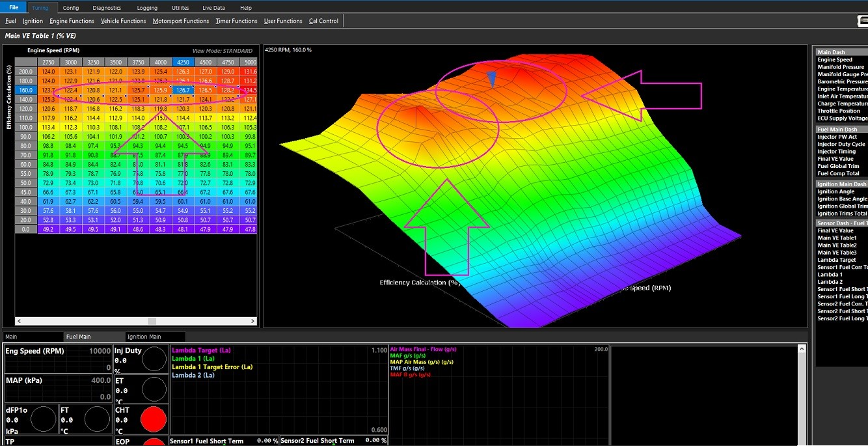This screenshot has width=868, height=446.
Task: Open the Ignition submenu
Action: coord(33,21)
